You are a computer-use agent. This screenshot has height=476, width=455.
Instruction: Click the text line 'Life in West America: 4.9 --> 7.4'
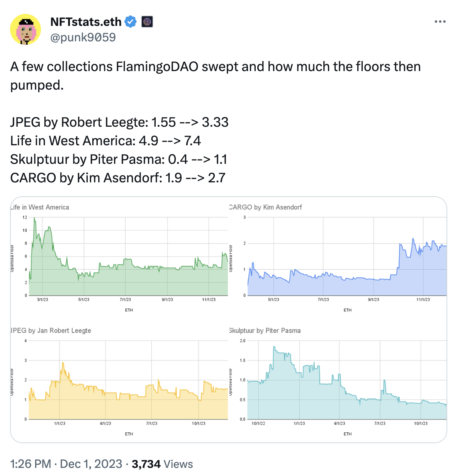[105, 141]
